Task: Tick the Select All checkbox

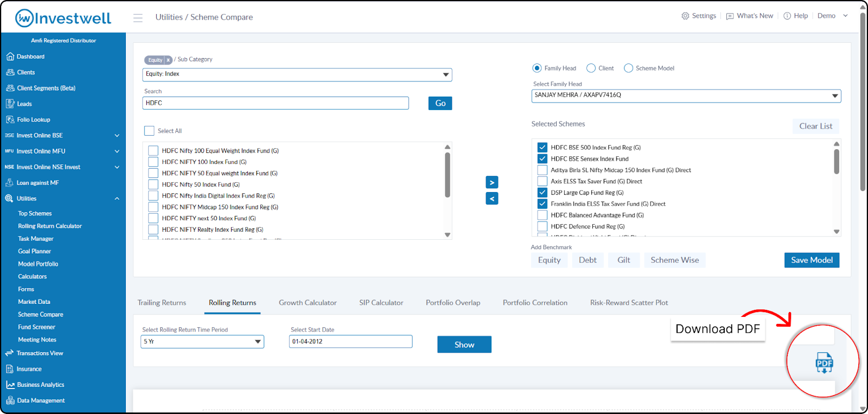Action: pyautogui.click(x=149, y=131)
